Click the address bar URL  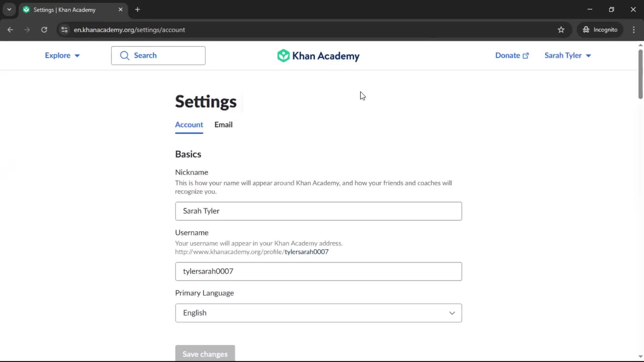point(129,30)
